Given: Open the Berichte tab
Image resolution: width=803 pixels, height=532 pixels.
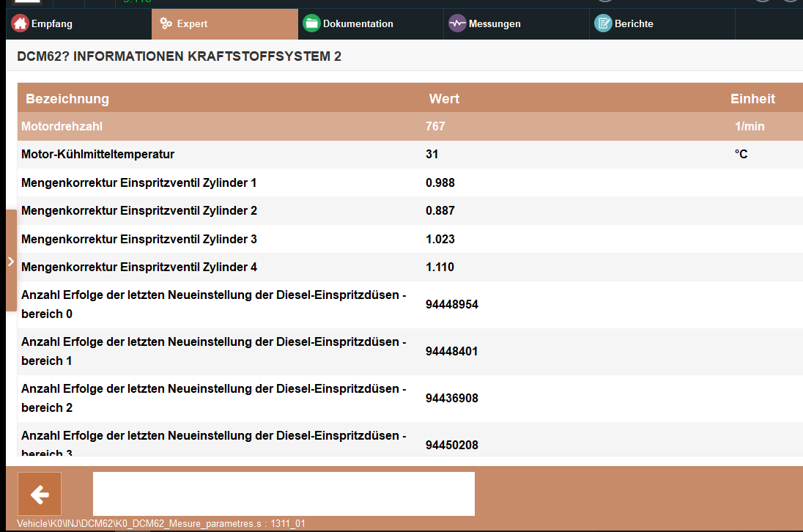Looking at the screenshot, I should [x=662, y=23].
